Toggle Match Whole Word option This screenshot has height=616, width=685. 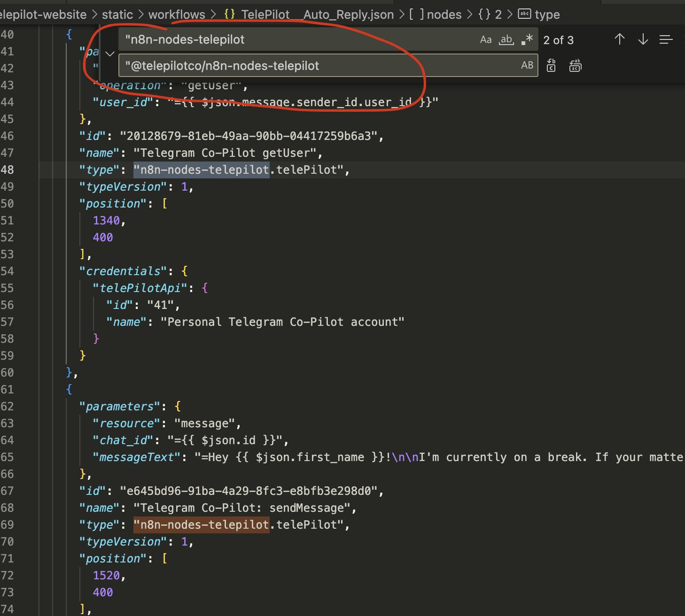coord(506,39)
